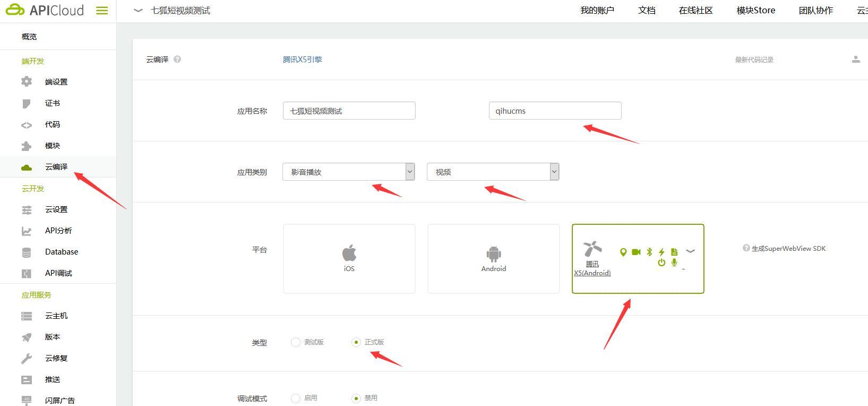Open the 推送 sidebar item
This screenshot has width=868, height=406.
pos(58,379)
